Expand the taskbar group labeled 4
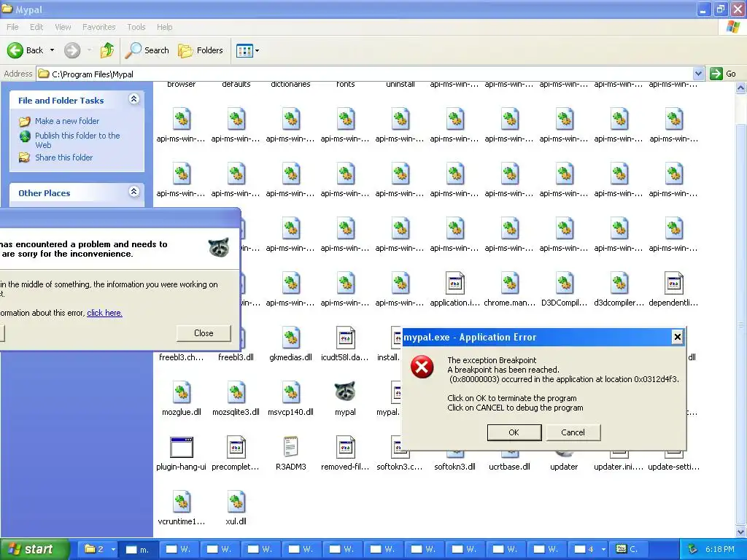Image resolution: width=747 pixels, height=560 pixels. coord(603,549)
